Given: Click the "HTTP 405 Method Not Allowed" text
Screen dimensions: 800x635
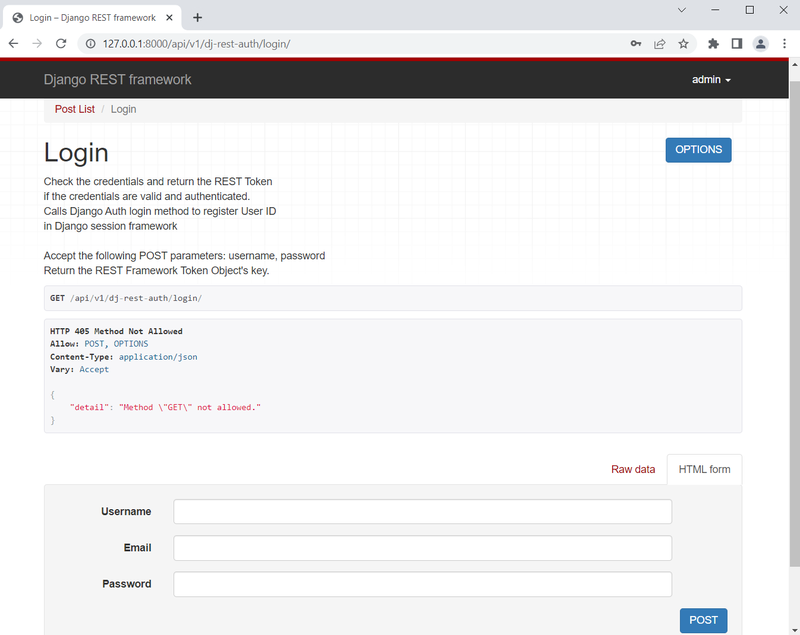Looking at the screenshot, I should click(116, 332).
